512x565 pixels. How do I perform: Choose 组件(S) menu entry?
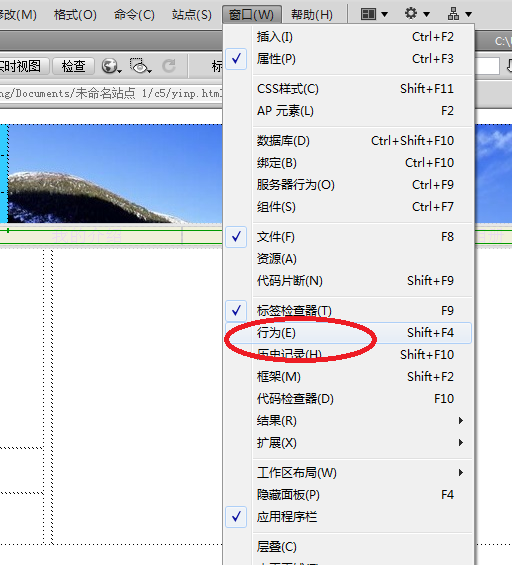click(348, 206)
